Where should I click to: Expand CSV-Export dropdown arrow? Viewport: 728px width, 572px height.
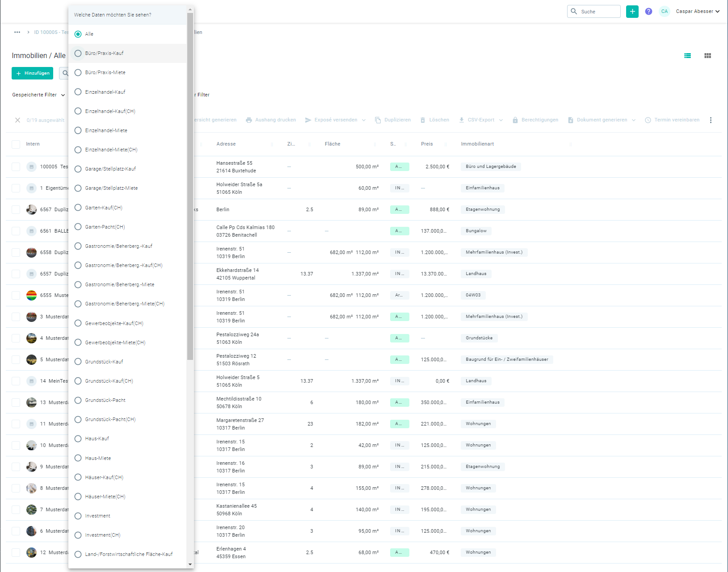pyautogui.click(x=501, y=120)
